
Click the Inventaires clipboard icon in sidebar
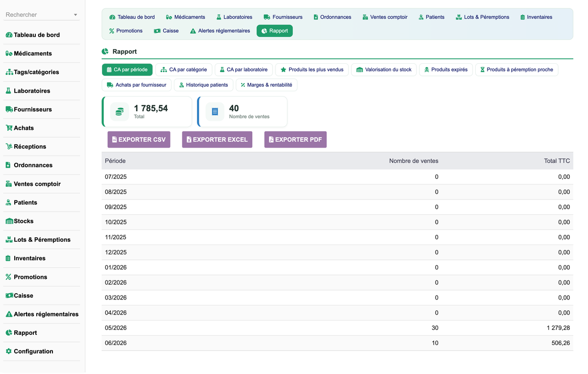[x=8, y=259]
